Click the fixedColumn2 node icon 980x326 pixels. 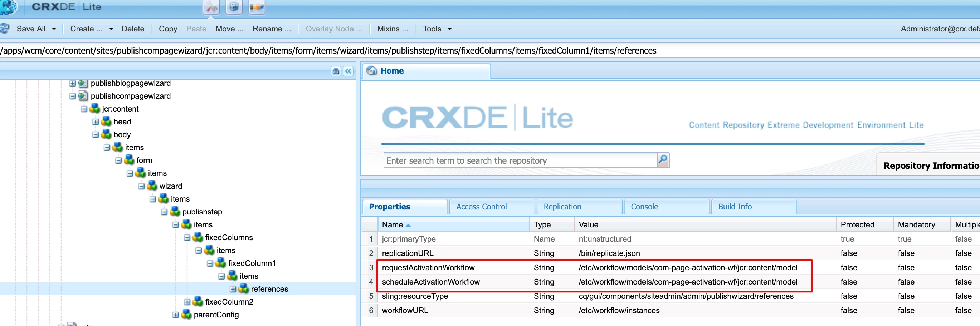coord(198,302)
